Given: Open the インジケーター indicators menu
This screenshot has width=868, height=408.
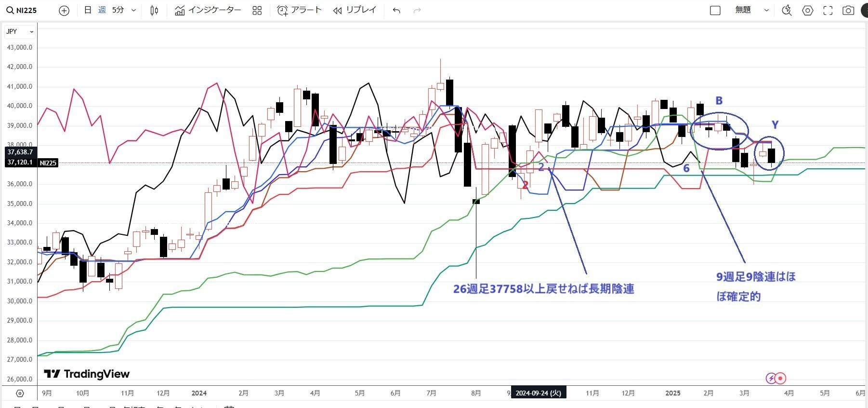Looking at the screenshot, I should pyautogui.click(x=208, y=10).
